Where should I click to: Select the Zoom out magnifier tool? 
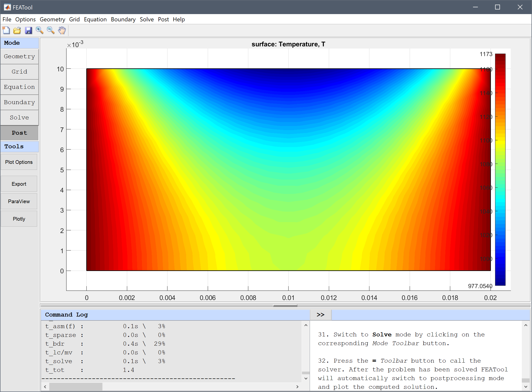[x=51, y=30]
